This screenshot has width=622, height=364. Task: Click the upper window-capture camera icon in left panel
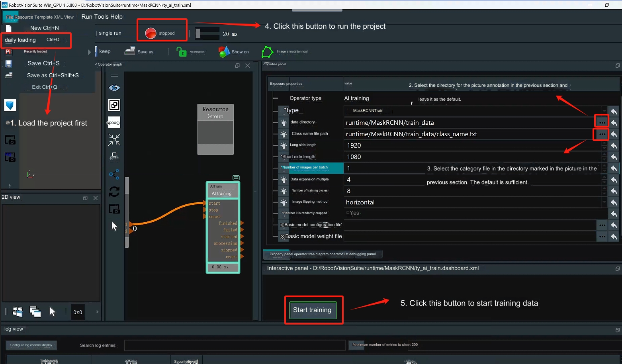click(x=10, y=140)
